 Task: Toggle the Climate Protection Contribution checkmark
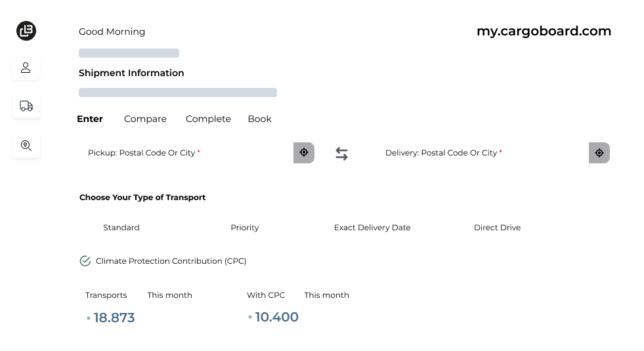point(85,261)
